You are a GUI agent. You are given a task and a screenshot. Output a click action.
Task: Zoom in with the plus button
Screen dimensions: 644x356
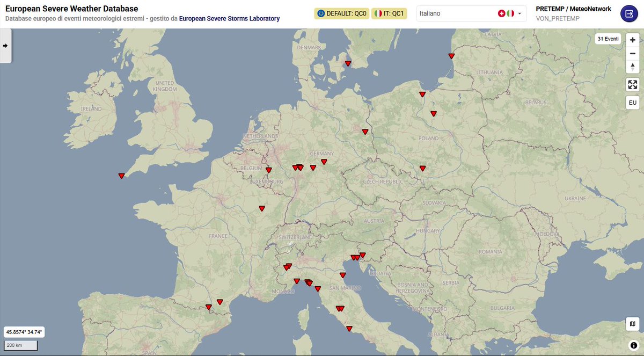[x=633, y=40]
